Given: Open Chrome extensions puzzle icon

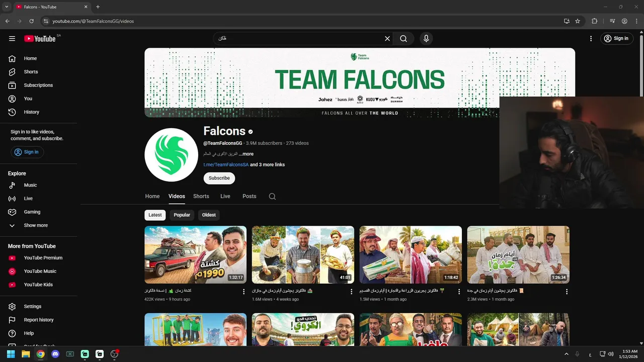Looking at the screenshot, I should tap(595, 21).
